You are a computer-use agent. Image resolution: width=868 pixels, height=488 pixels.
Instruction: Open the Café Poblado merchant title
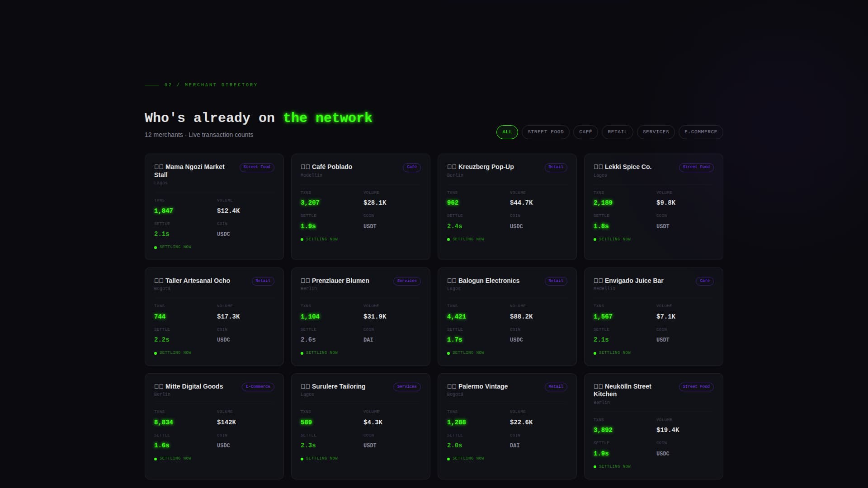point(326,167)
